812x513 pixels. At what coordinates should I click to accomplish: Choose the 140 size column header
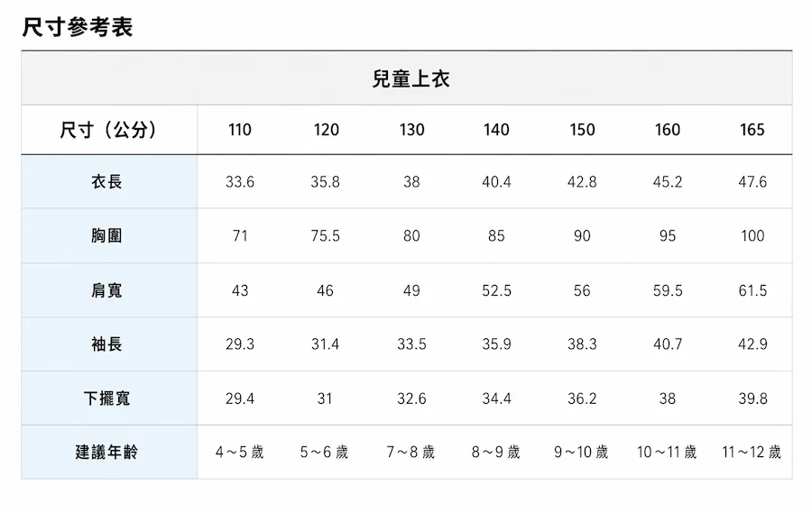496,130
